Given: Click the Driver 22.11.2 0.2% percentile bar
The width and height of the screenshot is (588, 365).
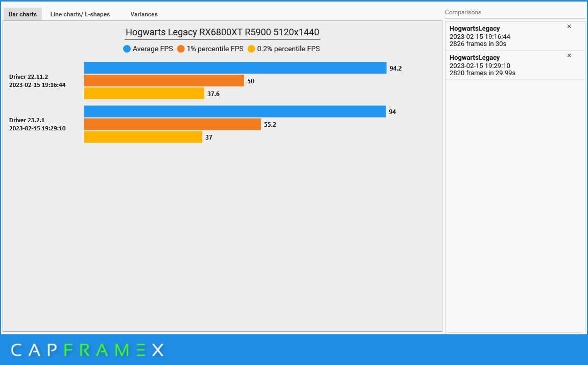Looking at the screenshot, I should point(144,94).
